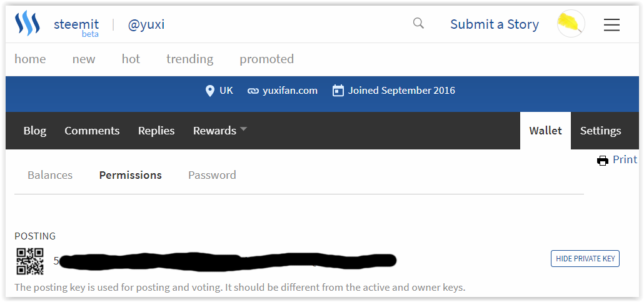The image size is (644, 302).
Task: Open the search magnifier icon
Action: tap(418, 24)
